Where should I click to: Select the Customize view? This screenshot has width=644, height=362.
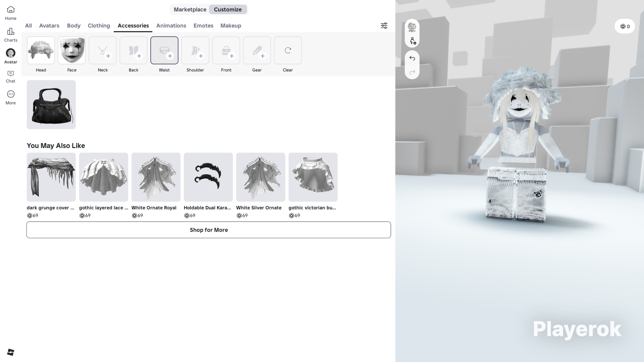click(228, 9)
